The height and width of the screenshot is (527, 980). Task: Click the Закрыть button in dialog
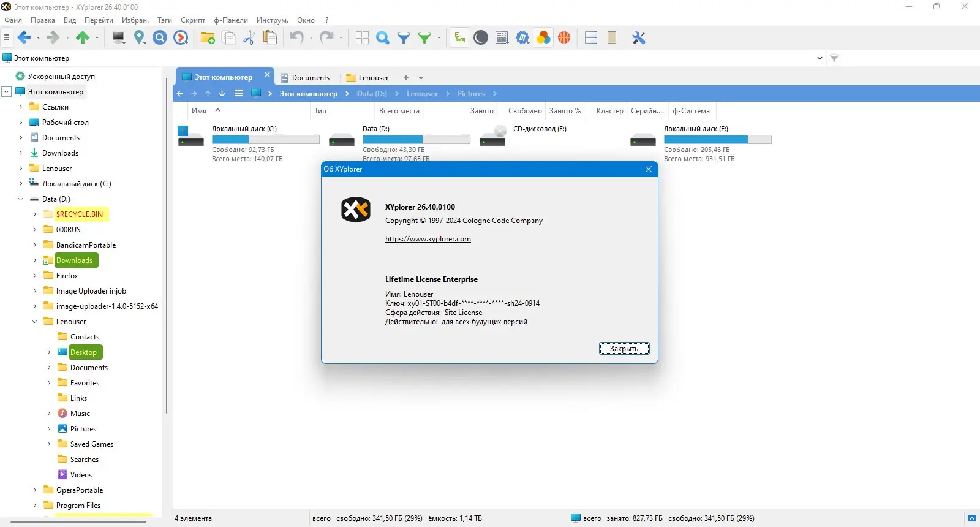click(x=624, y=349)
